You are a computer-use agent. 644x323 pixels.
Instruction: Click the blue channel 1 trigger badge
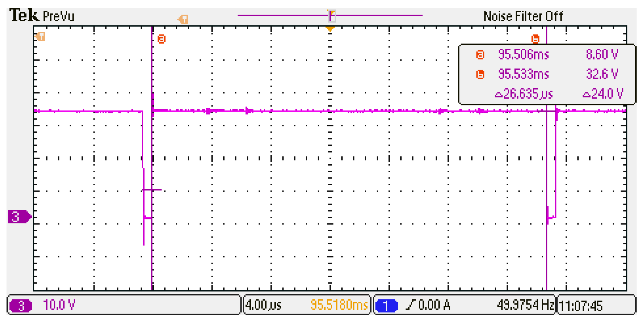tap(386, 306)
